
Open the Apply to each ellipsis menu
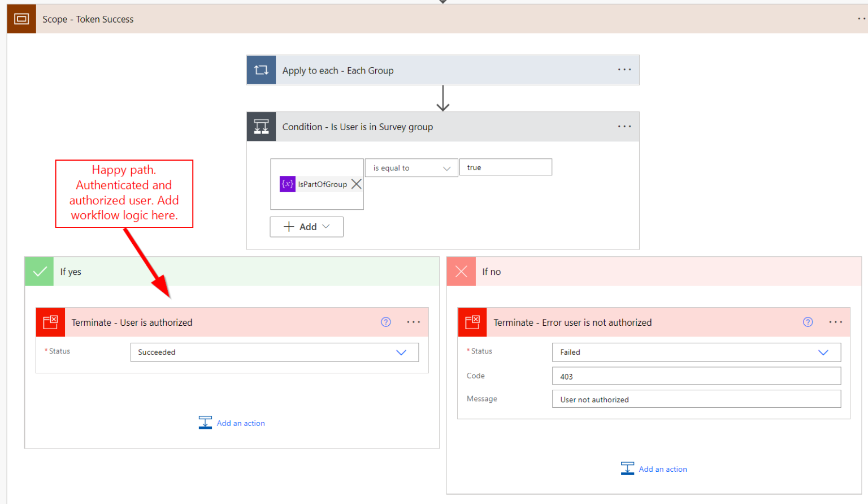point(624,70)
